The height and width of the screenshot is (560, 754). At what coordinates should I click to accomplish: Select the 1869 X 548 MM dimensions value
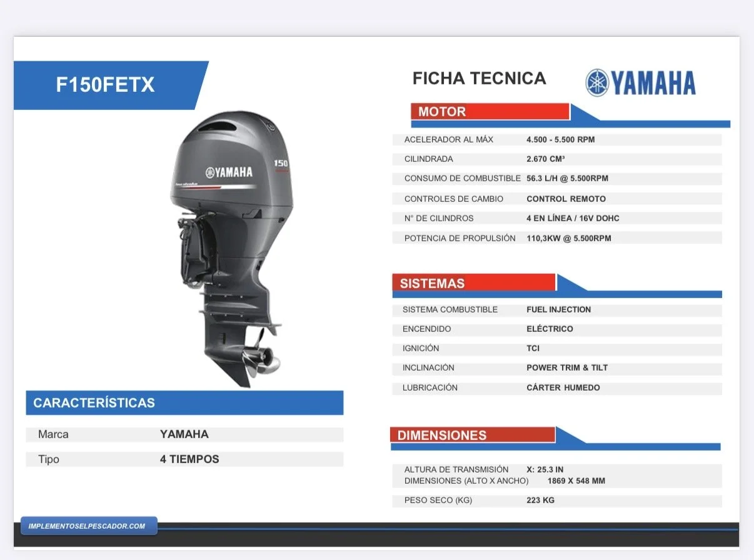(576, 481)
